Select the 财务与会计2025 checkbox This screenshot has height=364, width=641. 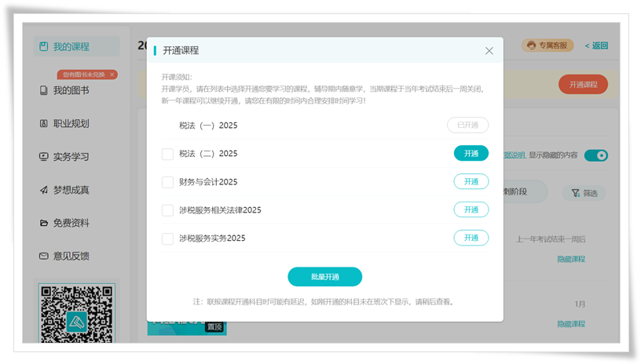(x=167, y=183)
